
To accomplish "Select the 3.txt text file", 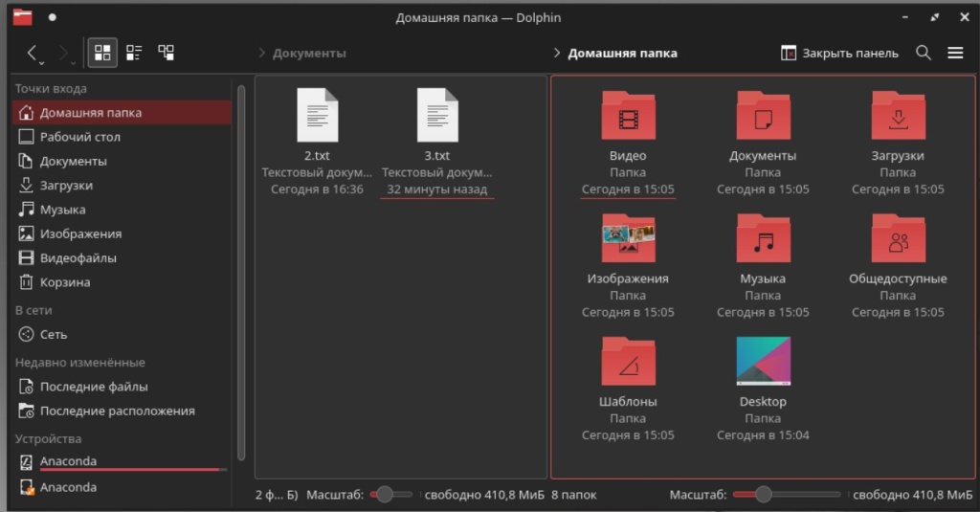I will 436,117.
